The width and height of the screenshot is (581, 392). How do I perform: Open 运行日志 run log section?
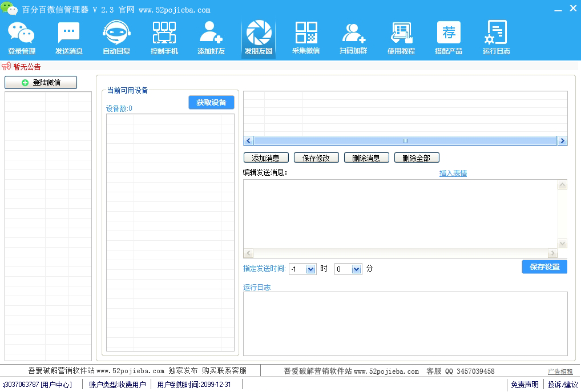[x=496, y=38]
